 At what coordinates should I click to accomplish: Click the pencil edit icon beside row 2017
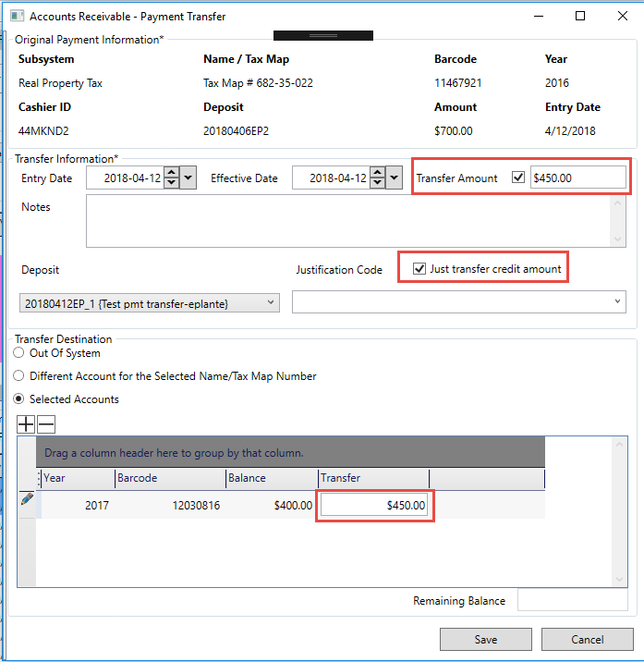pyautogui.click(x=26, y=499)
